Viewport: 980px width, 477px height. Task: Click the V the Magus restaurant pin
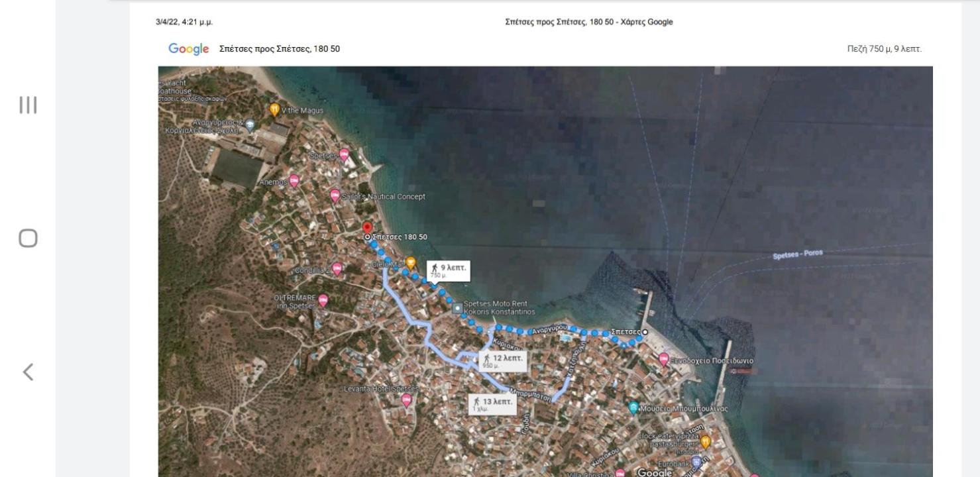tap(274, 109)
